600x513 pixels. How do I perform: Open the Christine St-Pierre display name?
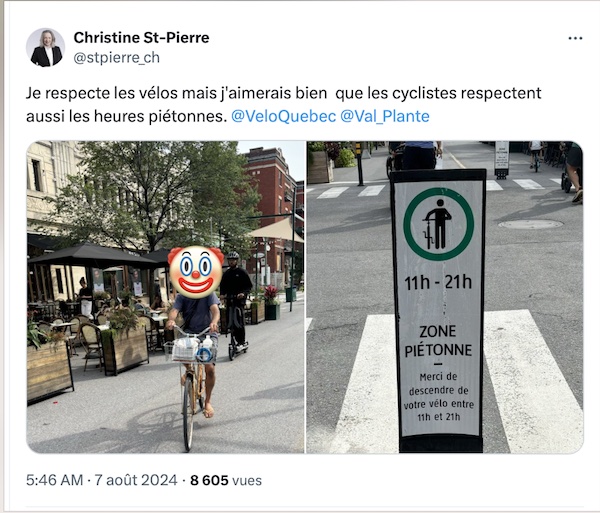pos(141,37)
